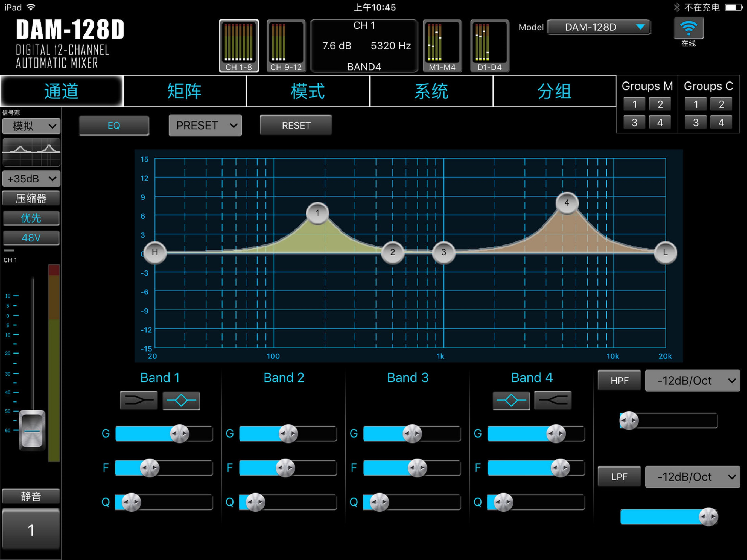The image size is (747, 560).
Task: Select EQ node 4 on the graph
Action: [x=567, y=203]
